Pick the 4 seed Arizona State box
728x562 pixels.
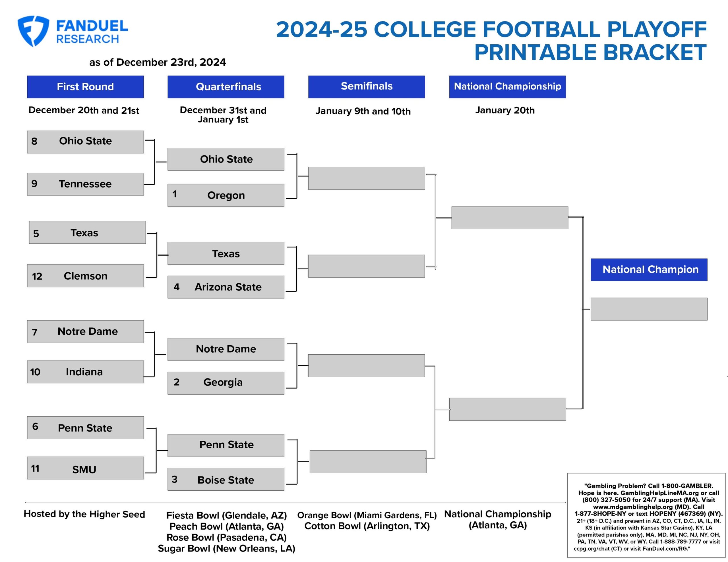pyautogui.click(x=226, y=287)
